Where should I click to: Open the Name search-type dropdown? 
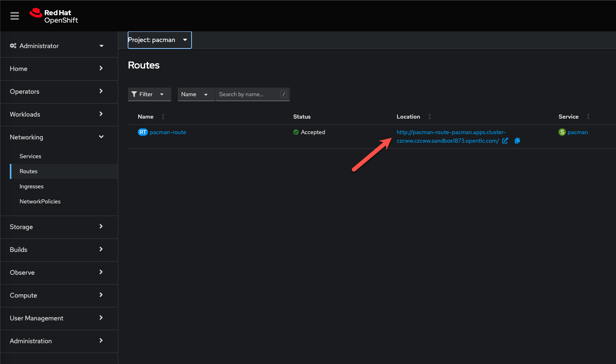click(196, 94)
